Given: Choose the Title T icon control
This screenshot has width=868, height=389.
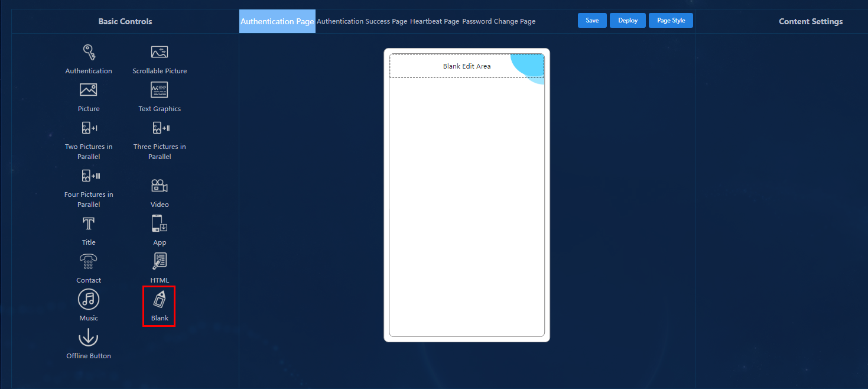Looking at the screenshot, I should coord(89,223).
